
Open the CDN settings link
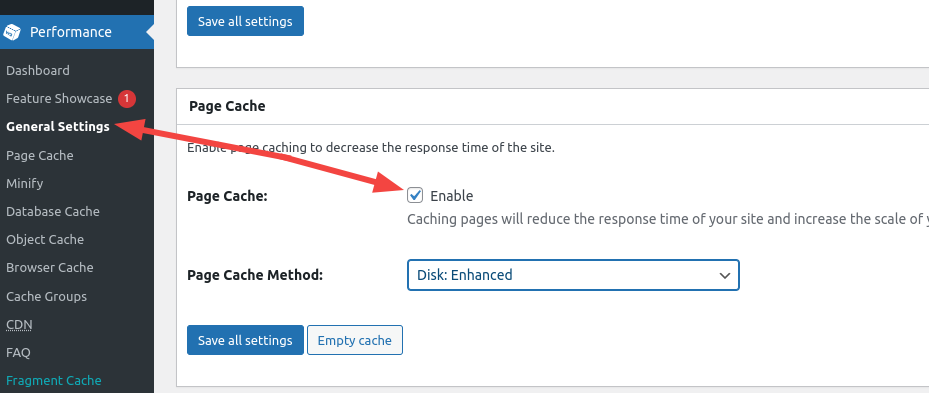[x=19, y=325]
